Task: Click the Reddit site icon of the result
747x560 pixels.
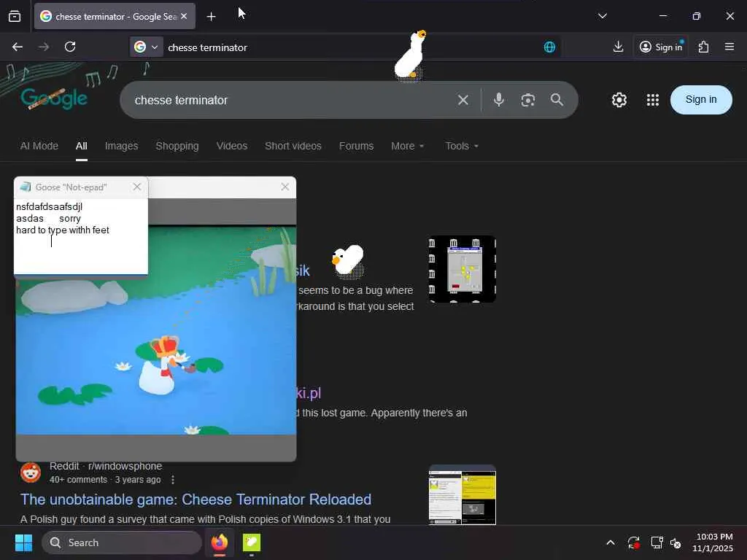Action: pyautogui.click(x=31, y=472)
